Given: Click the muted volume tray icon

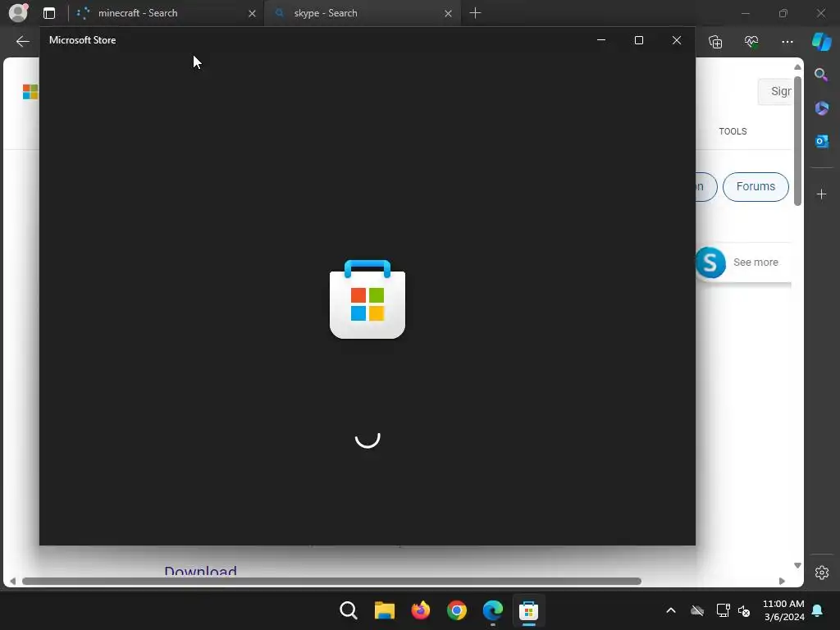Looking at the screenshot, I should coord(744,610).
